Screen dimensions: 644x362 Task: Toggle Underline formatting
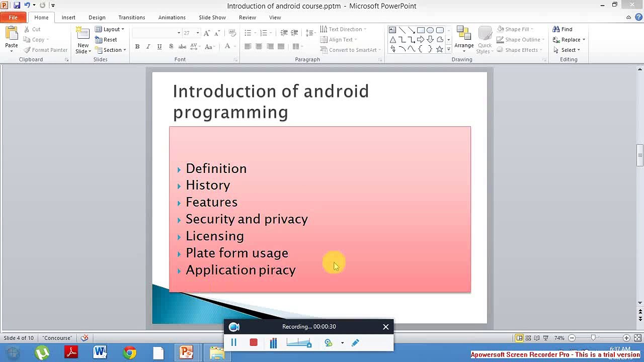[159, 47]
